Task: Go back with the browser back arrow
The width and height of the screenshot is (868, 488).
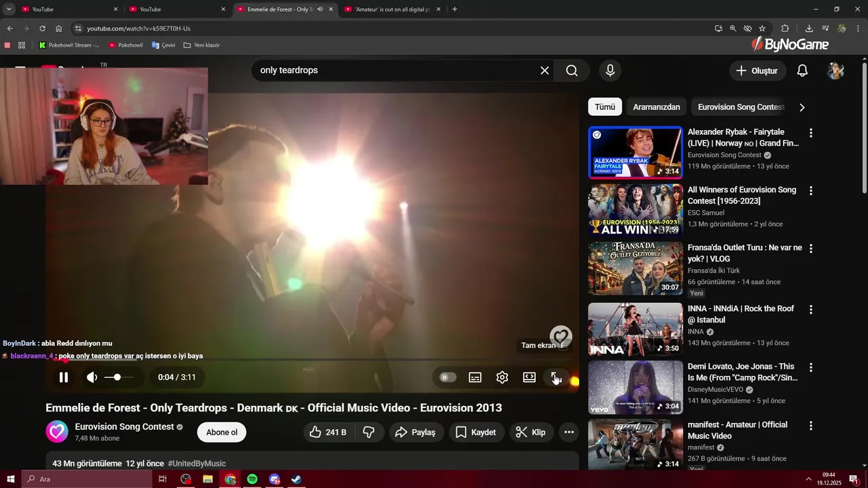Action: tap(9, 28)
